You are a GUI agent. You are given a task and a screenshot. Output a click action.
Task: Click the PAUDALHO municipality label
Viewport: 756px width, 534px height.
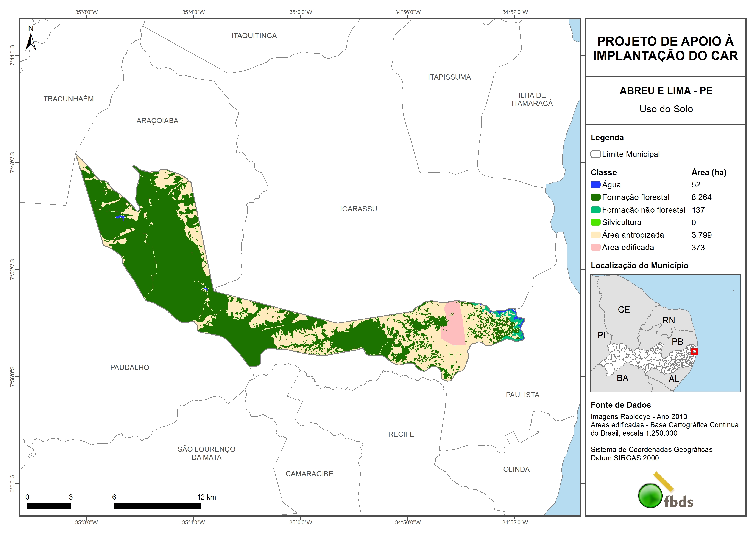point(129,368)
